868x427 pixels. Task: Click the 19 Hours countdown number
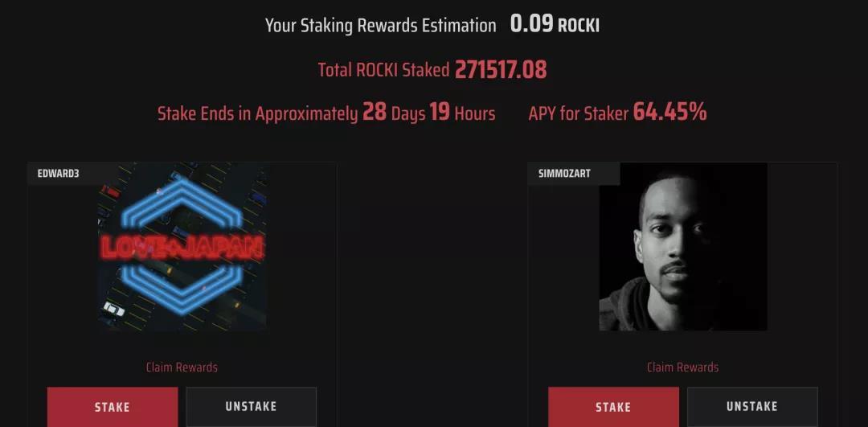(x=440, y=113)
